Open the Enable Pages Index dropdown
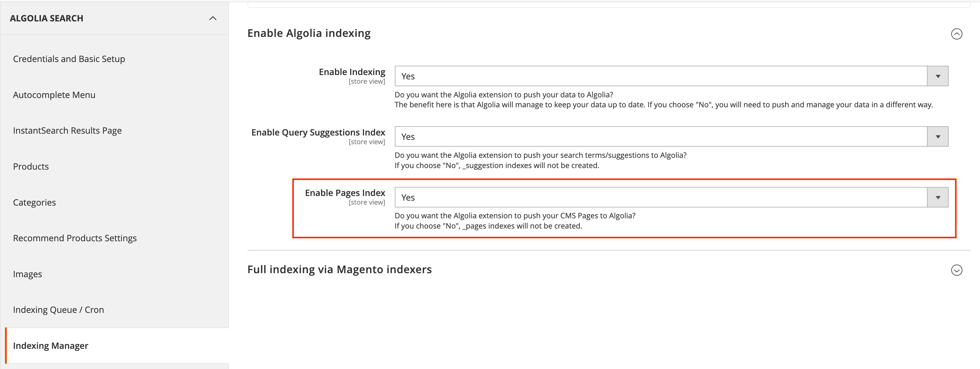980x369 pixels. coord(938,197)
